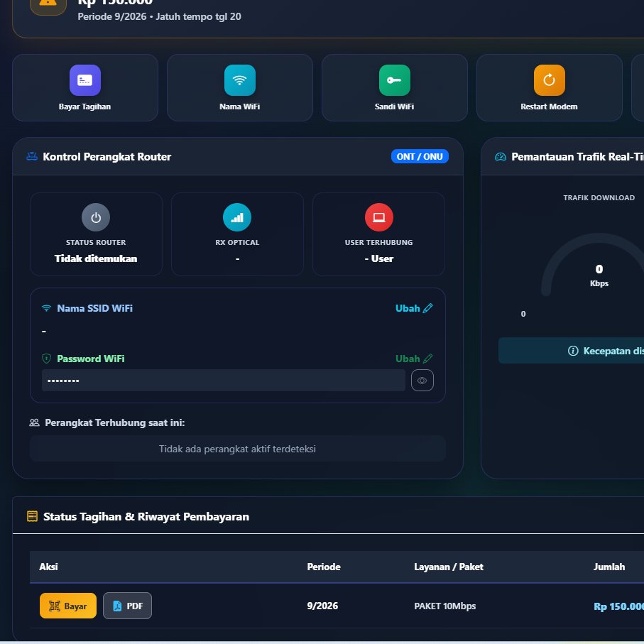Click the wifi icon beside Nama SSID WiFi
The height and width of the screenshot is (644, 644).
tap(46, 308)
